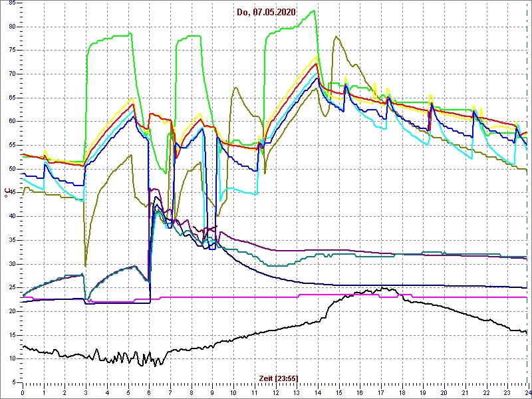This screenshot has width=532, height=399.
Task: Click the 'Zeit [23:55]' time label
Action: pos(278,378)
